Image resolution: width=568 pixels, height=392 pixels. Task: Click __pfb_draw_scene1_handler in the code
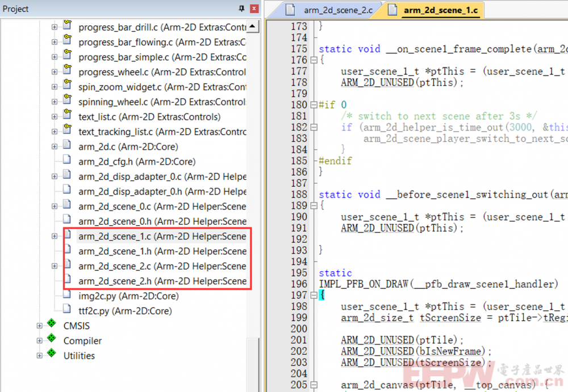[485, 284]
